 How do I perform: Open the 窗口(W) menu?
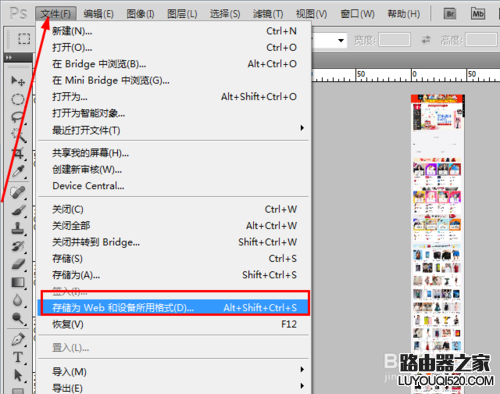tap(357, 14)
